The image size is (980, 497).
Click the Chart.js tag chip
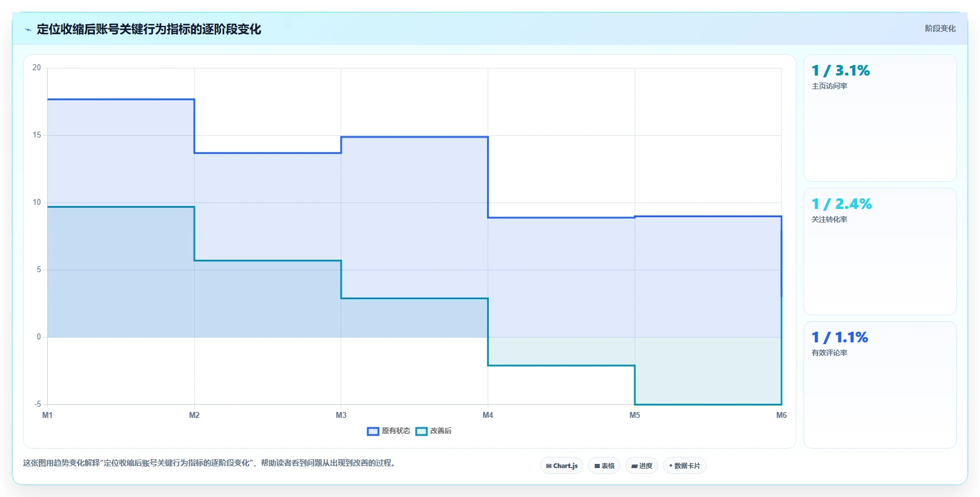pyautogui.click(x=561, y=466)
